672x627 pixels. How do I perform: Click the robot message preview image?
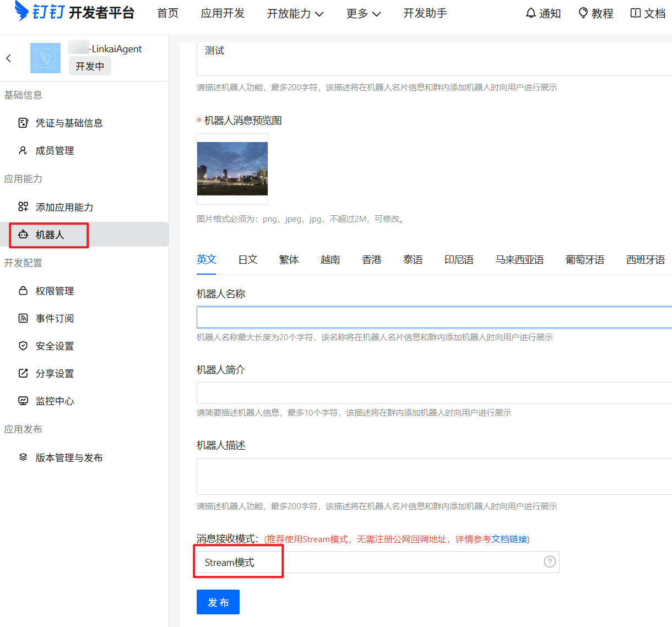click(232, 168)
